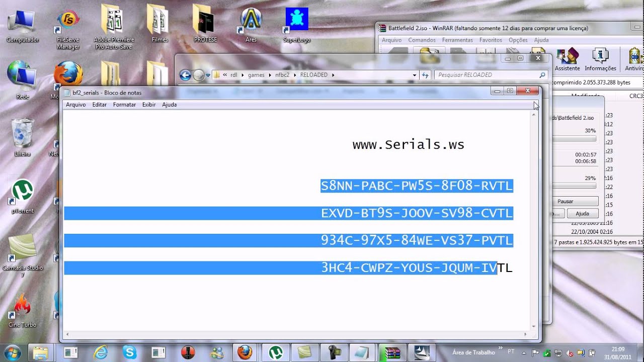Open Ajuda menu in Notepad

point(169,105)
